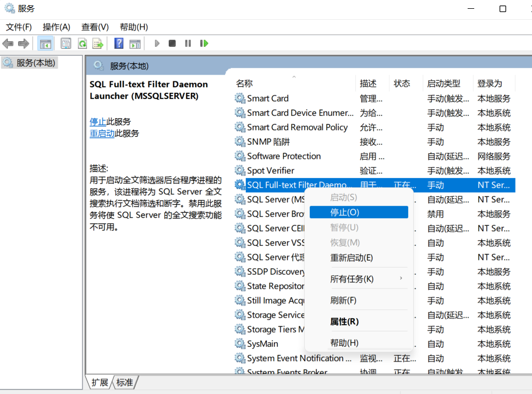The width and height of the screenshot is (532, 394).
Task: Click 禁用 startup type of SQL Server Browser
Action: [x=435, y=214]
